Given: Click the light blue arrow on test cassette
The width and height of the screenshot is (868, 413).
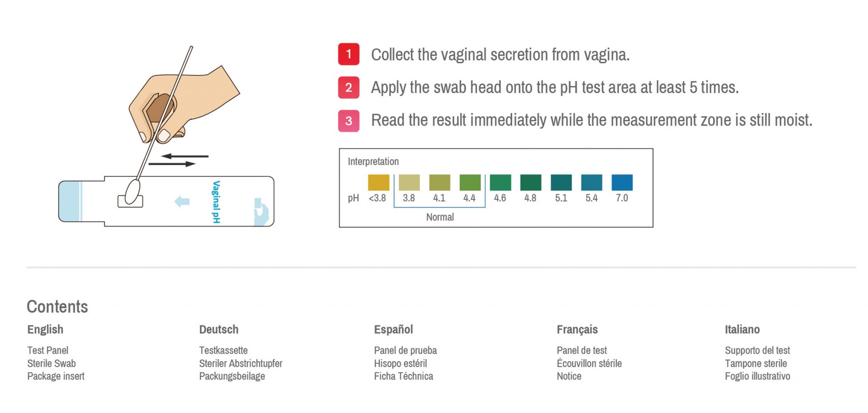Looking at the screenshot, I should click(x=182, y=201).
